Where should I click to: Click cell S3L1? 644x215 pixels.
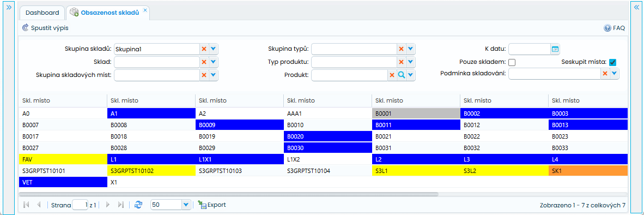point(416,171)
